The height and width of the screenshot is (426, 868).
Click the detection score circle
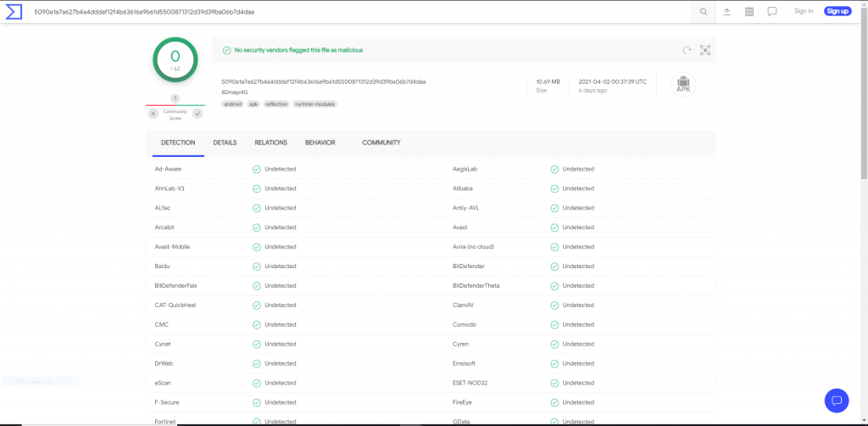[x=175, y=59]
